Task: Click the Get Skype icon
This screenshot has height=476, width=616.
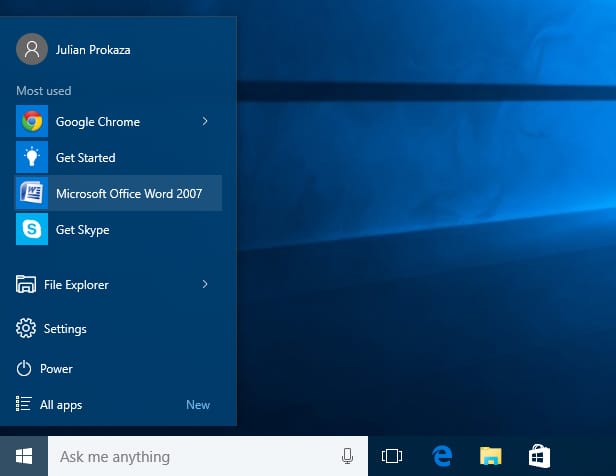Action: click(32, 229)
